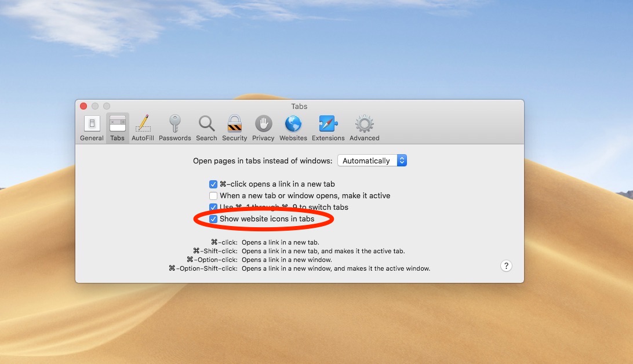The height and width of the screenshot is (364, 633).
Task: Open the General preferences pane
Action: tap(92, 128)
